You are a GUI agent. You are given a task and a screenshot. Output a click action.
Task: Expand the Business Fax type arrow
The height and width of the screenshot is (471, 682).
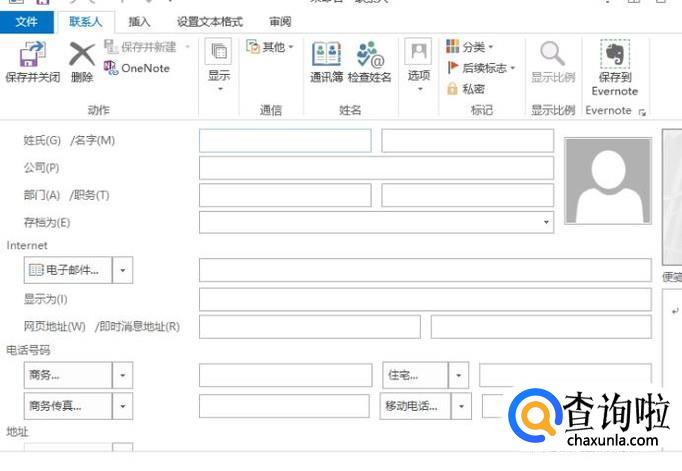point(123,406)
